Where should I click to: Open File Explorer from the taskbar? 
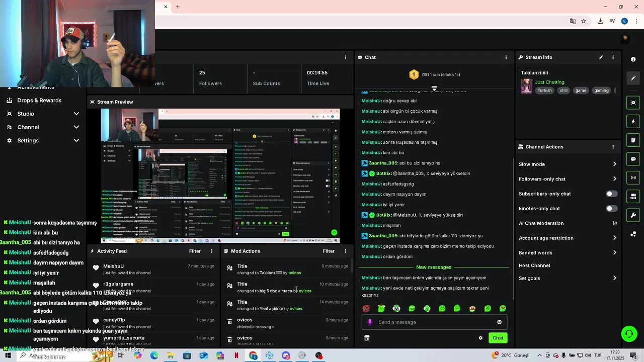171,355
